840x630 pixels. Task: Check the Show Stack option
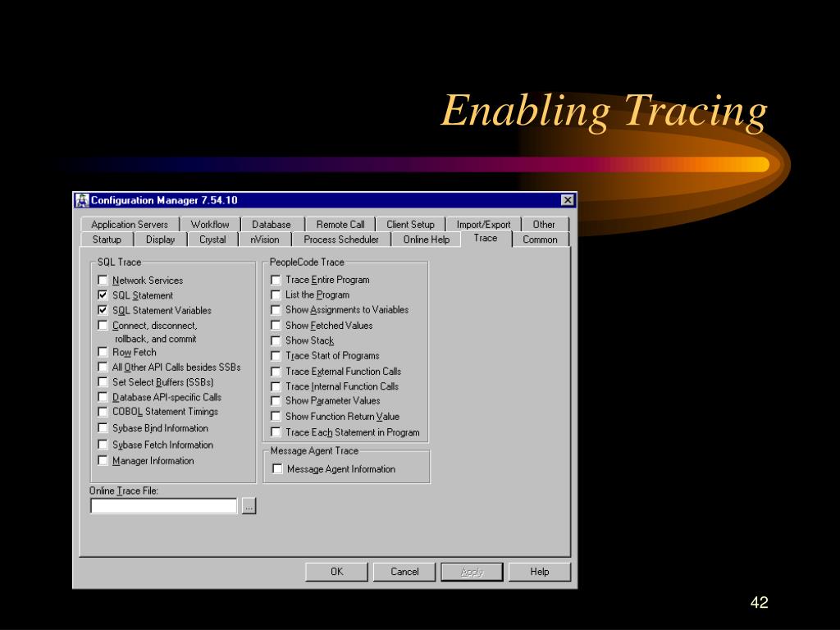tap(276, 340)
